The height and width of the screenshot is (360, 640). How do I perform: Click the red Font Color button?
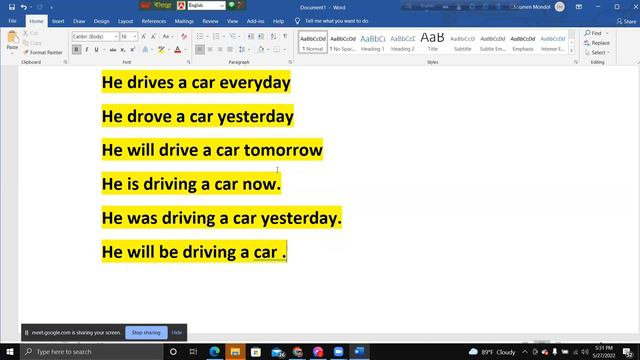click(x=178, y=50)
